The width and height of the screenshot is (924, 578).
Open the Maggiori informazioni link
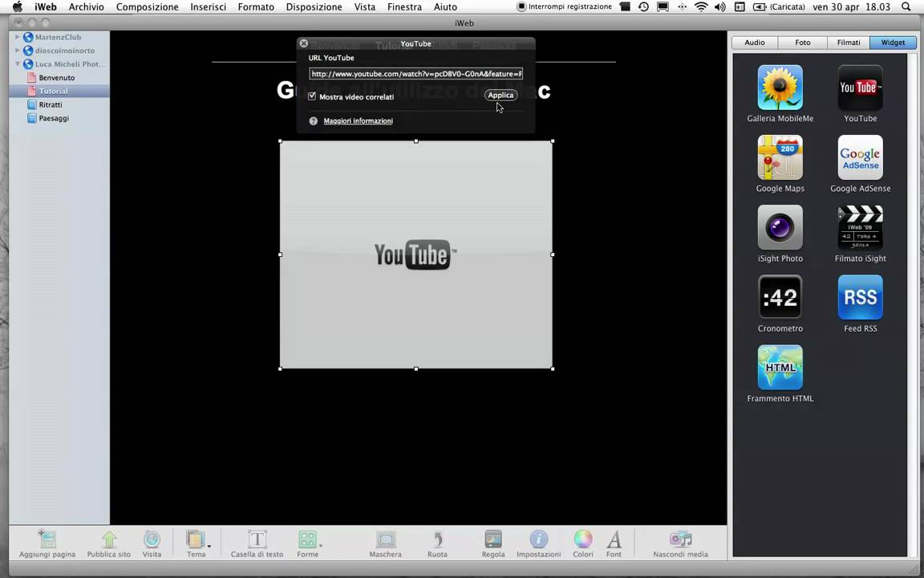pos(359,121)
